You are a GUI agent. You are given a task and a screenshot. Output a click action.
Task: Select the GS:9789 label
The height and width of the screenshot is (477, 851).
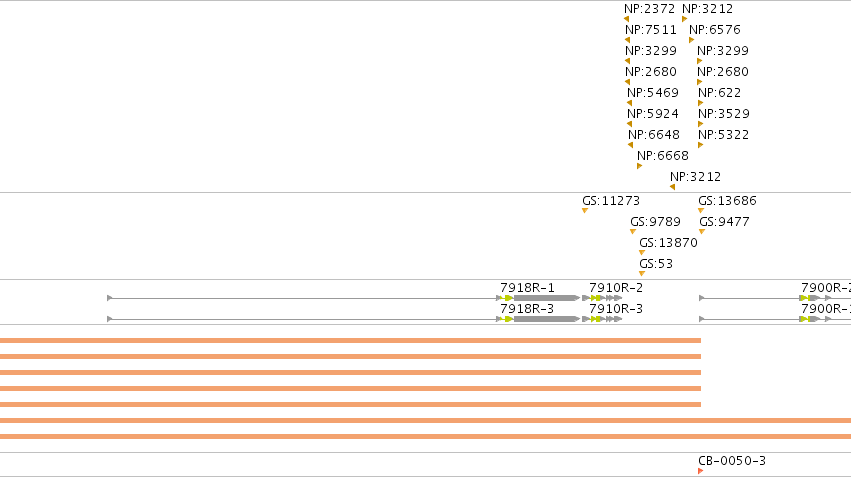pos(655,222)
